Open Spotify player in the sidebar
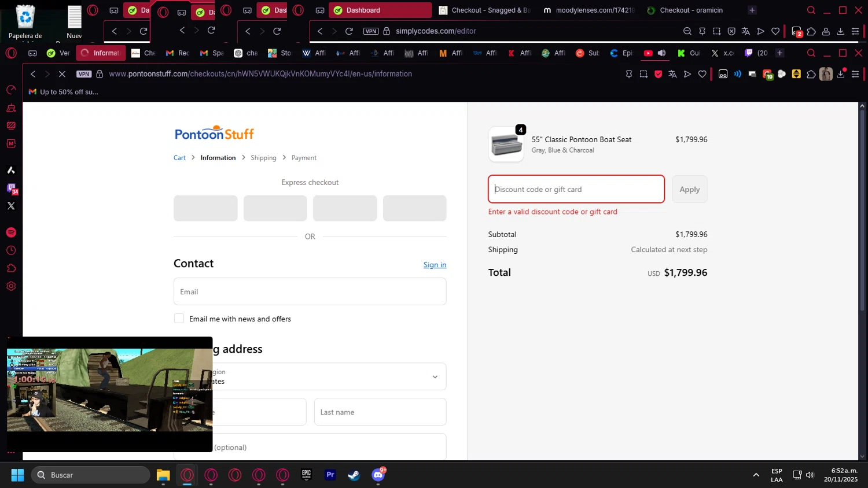Screen dimensions: 868x488 coord(11,232)
